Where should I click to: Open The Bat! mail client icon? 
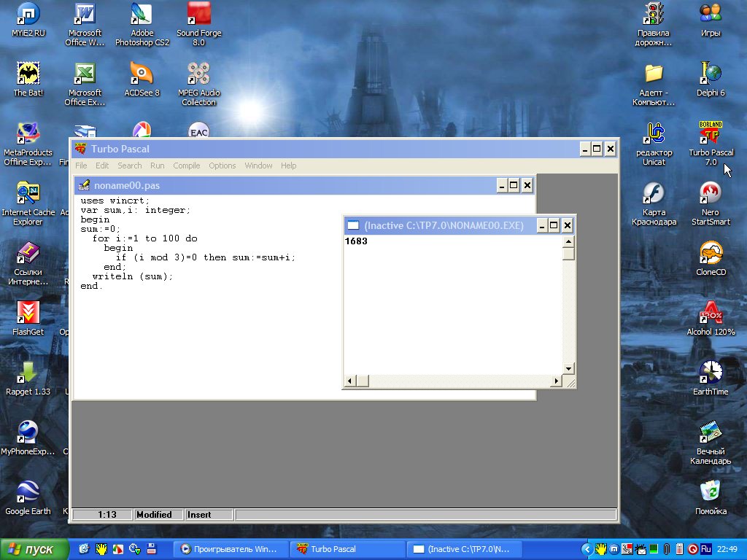(x=28, y=74)
